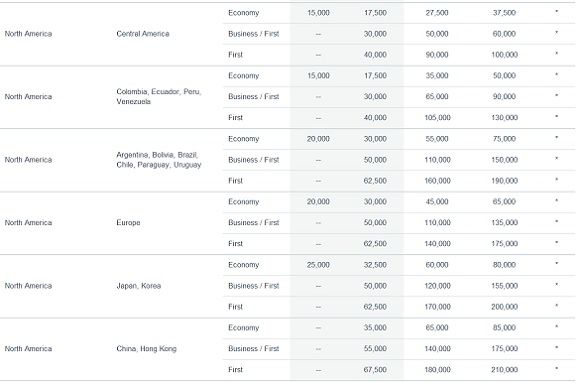The height and width of the screenshot is (383, 581).
Task: Click the 105,000 value in Colombia First row
Action: (437, 118)
